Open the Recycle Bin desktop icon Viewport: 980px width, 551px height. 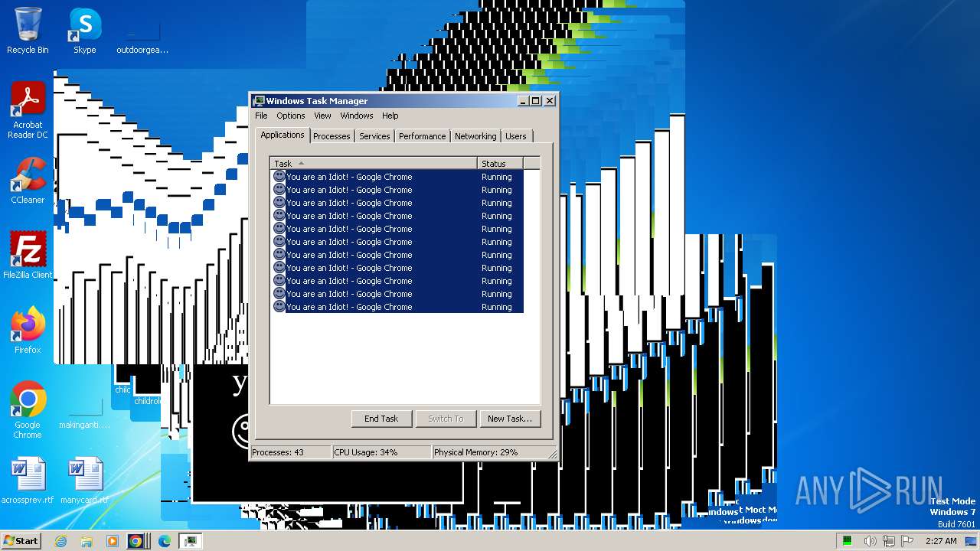tap(28, 31)
